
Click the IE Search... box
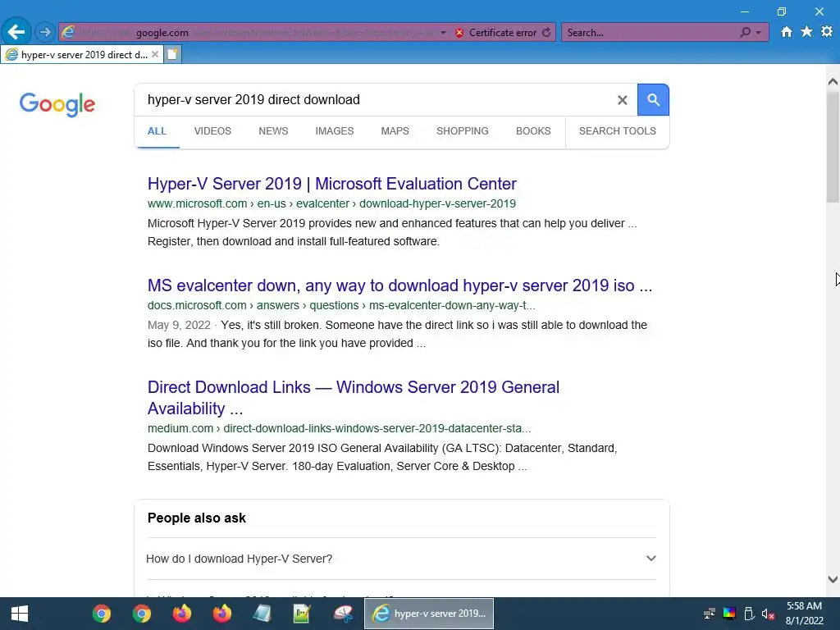tap(650, 33)
